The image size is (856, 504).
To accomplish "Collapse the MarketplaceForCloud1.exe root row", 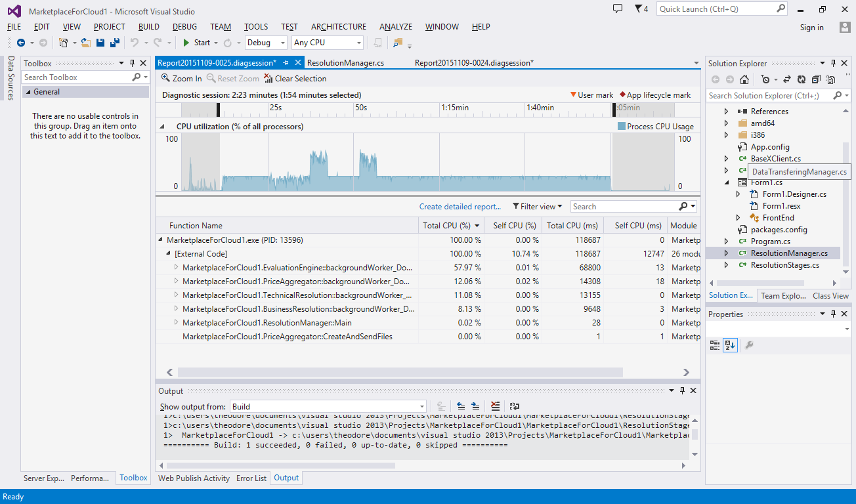I will click(x=161, y=240).
